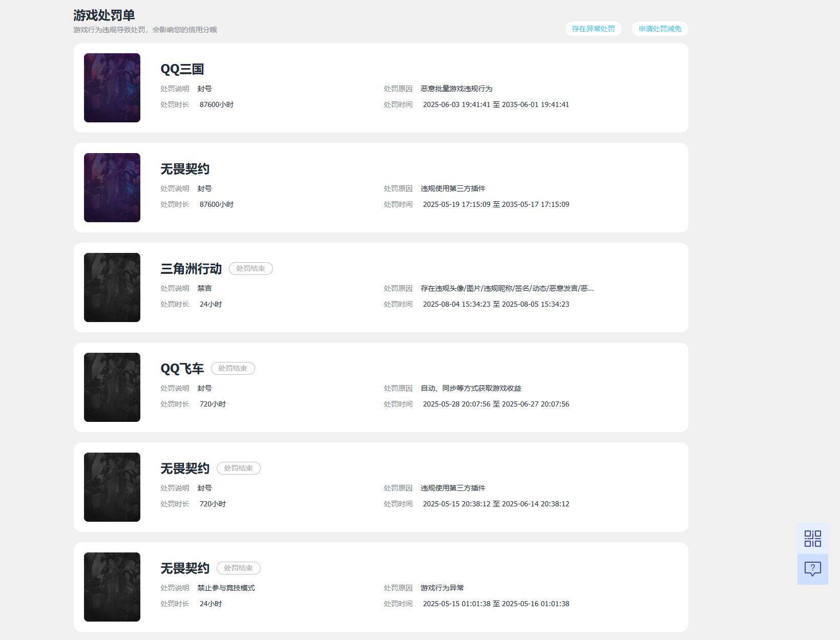Image resolution: width=840 pixels, height=640 pixels.
Task: Open the QR code floating icon
Action: pos(813,539)
